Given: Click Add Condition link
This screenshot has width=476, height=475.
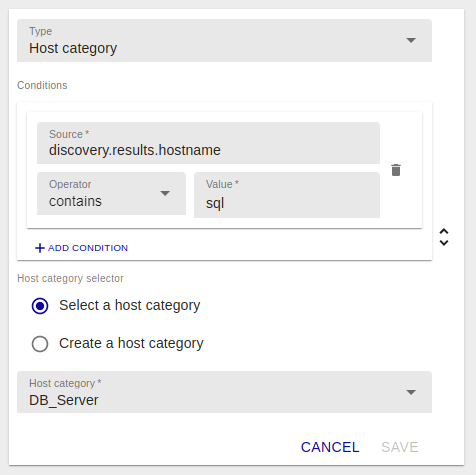Looking at the screenshot, I should [81, 248].
